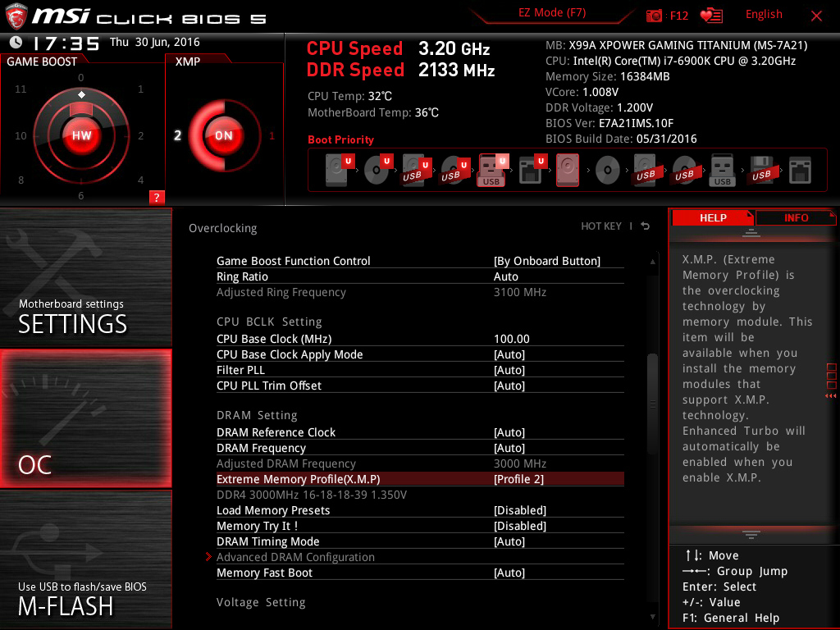This screenshot has height=630, width=840.
Task: Select XMP profile number 2
Action: [177, 135]
